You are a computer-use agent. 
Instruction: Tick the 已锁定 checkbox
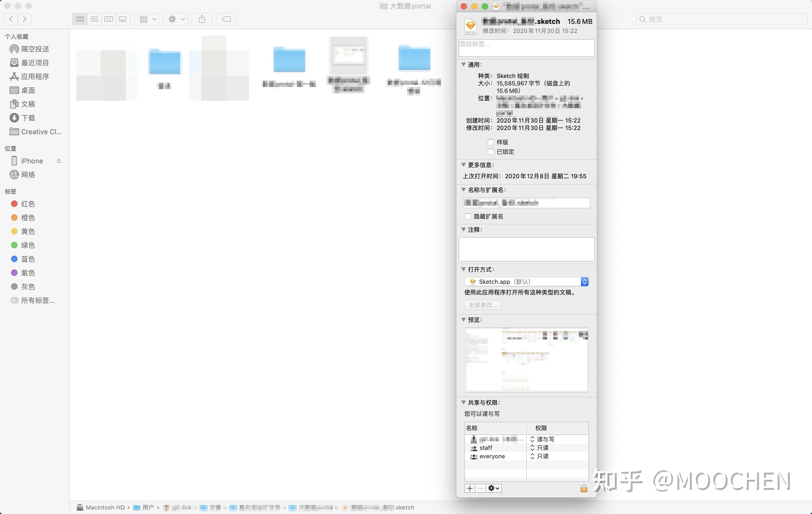click(491, 151)
